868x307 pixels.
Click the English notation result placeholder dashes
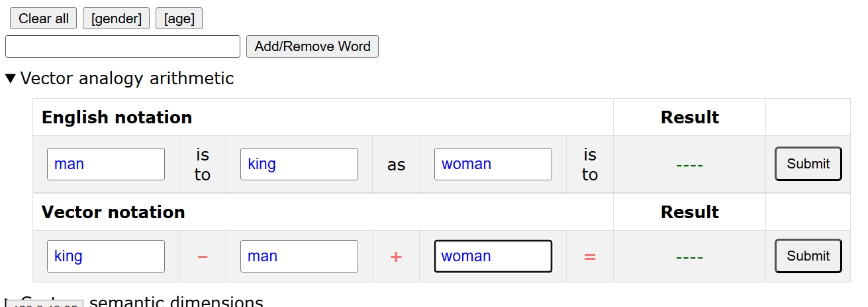click(x=689, y=164)
